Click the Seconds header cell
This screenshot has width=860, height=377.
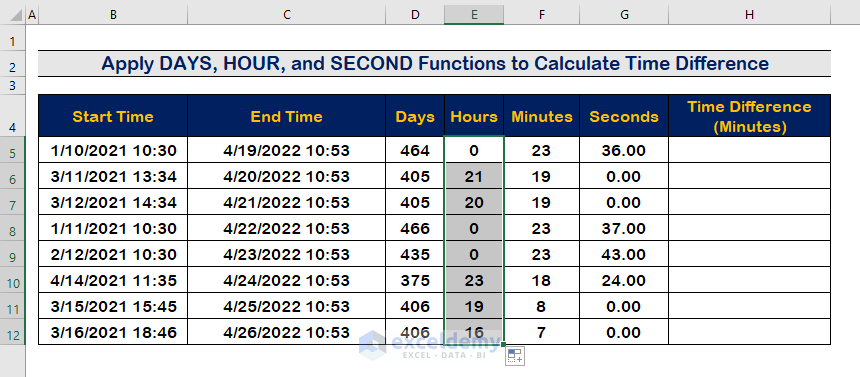click(624, 116)
